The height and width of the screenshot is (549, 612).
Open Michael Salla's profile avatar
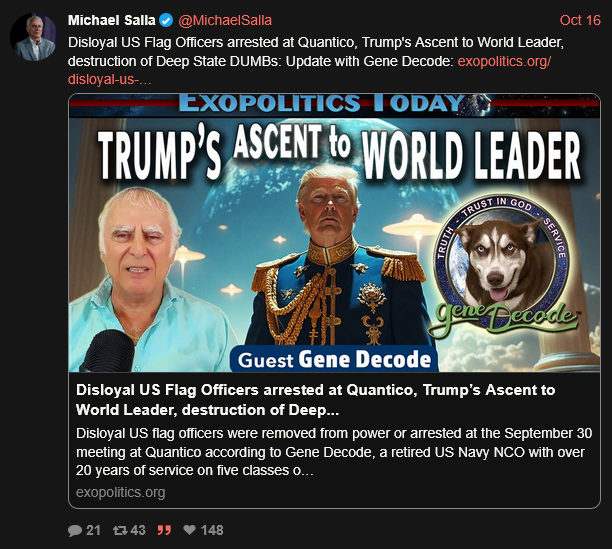[x=33, y=37]
